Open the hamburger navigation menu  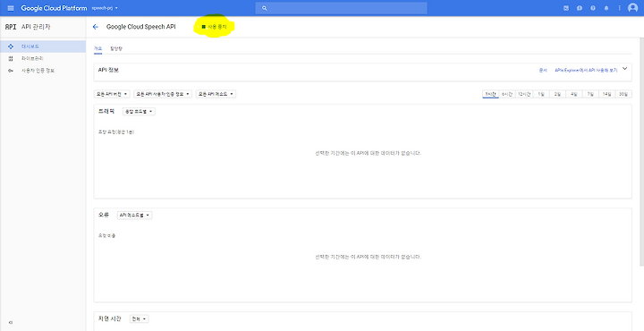(x=11, y=8)
